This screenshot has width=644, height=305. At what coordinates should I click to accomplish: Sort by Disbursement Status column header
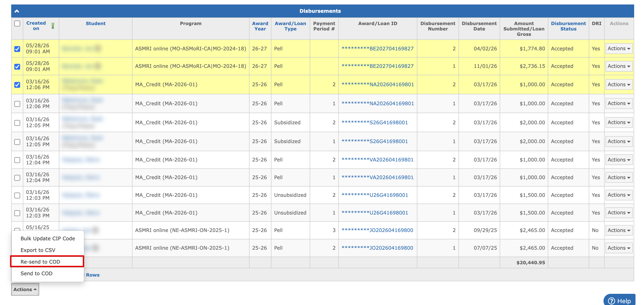pos(568,26)
